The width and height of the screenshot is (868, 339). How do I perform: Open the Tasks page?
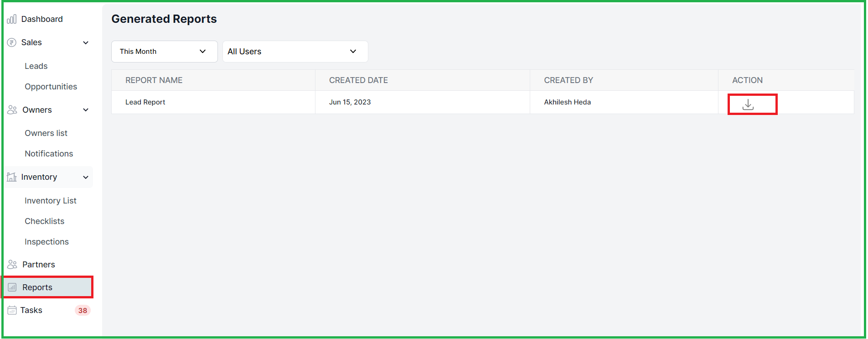click(x=31, y=310)
